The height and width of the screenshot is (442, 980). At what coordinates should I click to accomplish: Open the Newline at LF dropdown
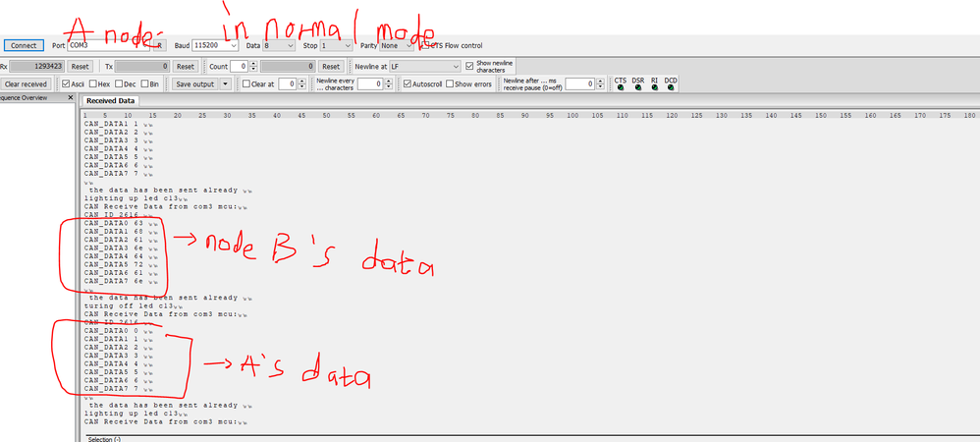(x=425, y=66)
